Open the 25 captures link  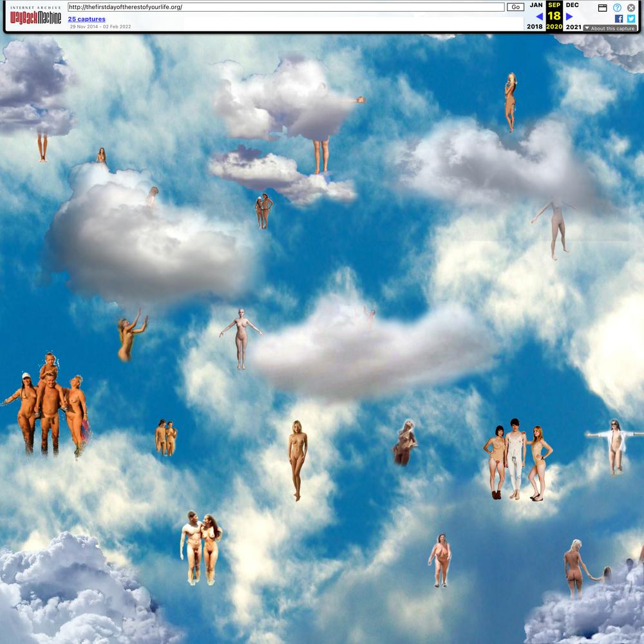87,19
